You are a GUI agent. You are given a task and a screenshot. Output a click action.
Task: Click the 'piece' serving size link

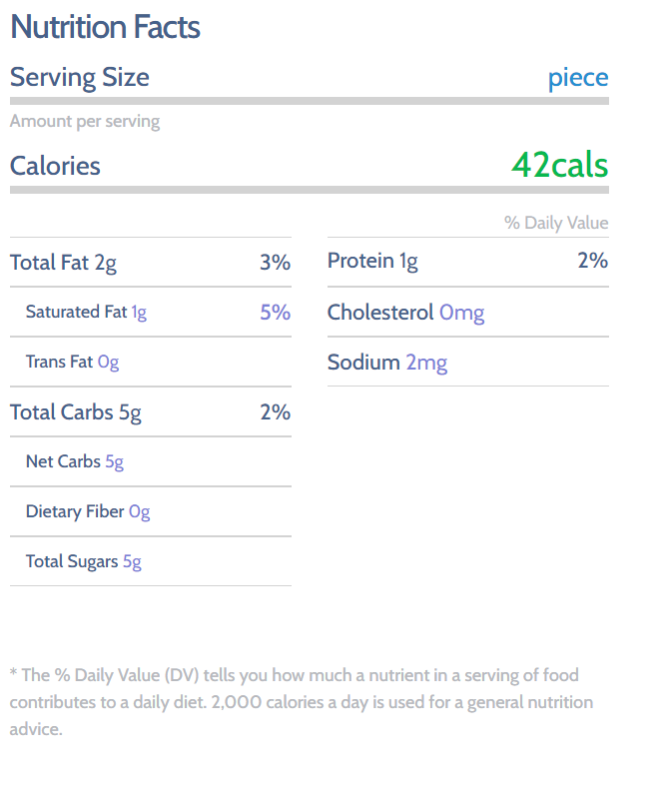tap(577, 78)
